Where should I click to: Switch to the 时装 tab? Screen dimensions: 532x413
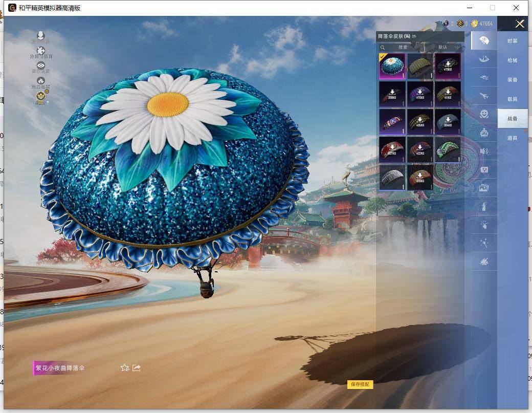512,40
